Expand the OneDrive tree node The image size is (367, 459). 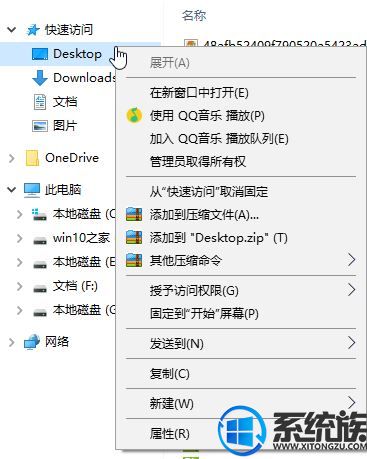coord(12,158)
